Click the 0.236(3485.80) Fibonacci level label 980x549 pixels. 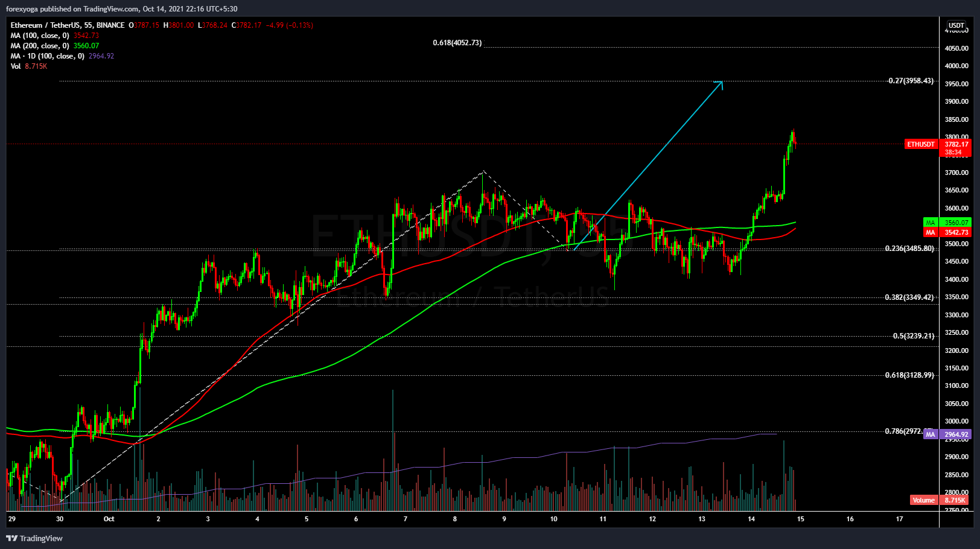point(909,249)
